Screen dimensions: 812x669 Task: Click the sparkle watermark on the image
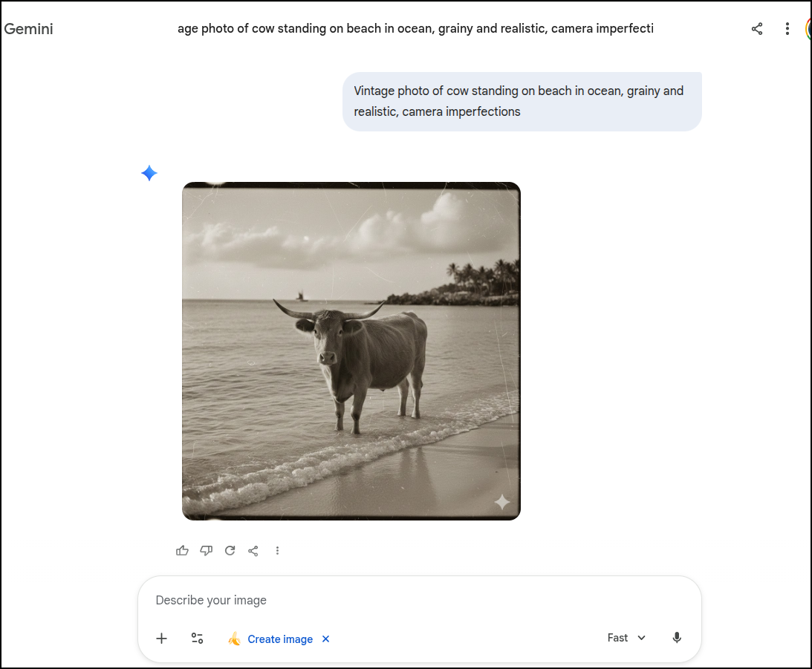coord(502,502)
